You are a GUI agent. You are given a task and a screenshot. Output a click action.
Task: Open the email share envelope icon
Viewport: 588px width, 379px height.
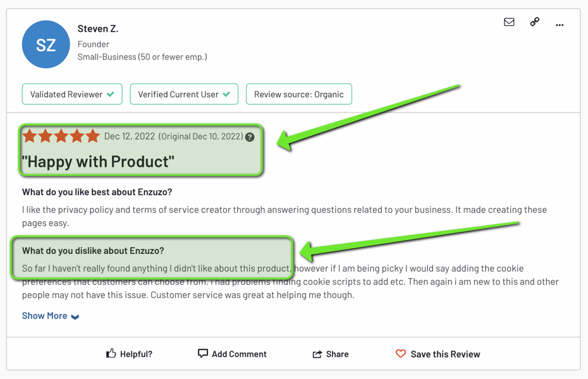(x=509, y=21)
